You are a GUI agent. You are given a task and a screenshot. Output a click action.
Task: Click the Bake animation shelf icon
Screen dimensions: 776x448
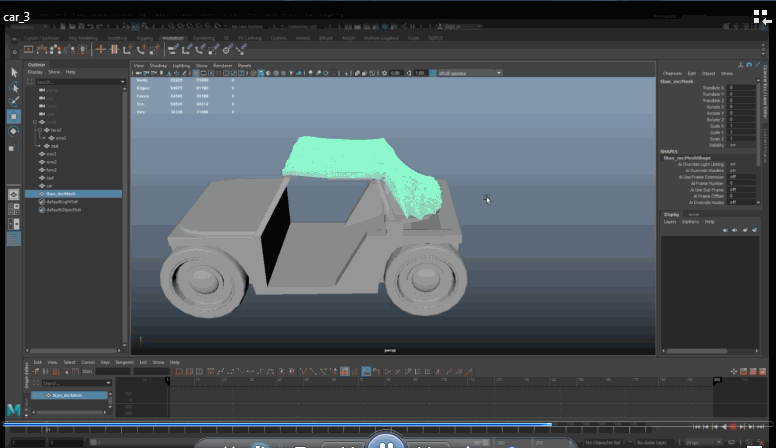click(x=82, y=50)
